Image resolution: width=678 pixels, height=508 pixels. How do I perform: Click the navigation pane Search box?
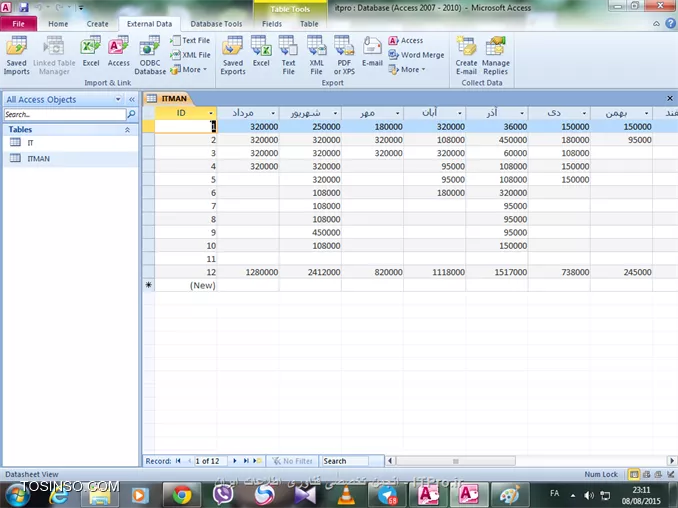click(x=63, y=115)
